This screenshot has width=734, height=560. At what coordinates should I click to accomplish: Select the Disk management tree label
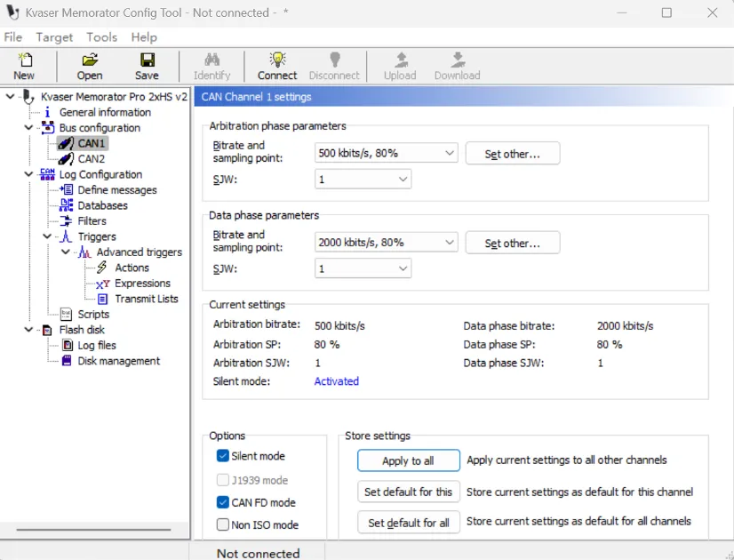[x=119, y=361]
